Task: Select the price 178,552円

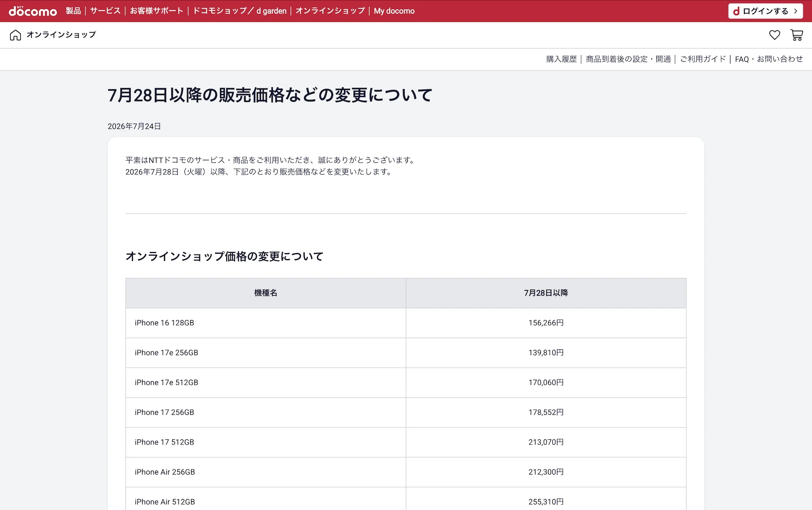Action: click(546, 412)
